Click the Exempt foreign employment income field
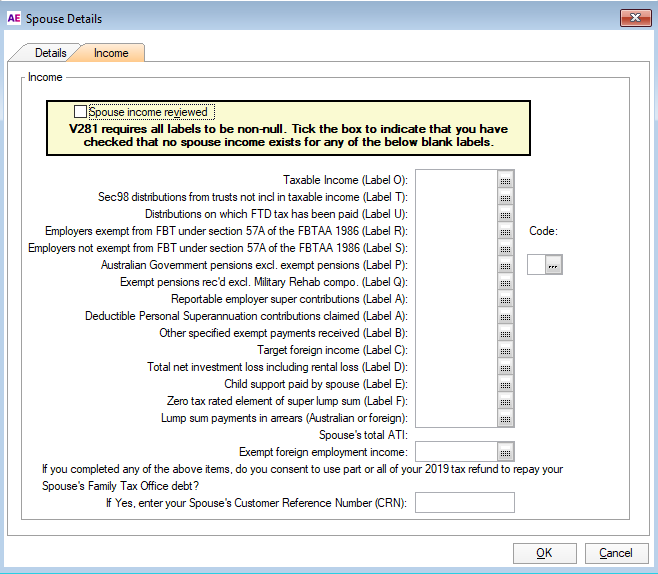658x574 pixels. tap(456, 451)
